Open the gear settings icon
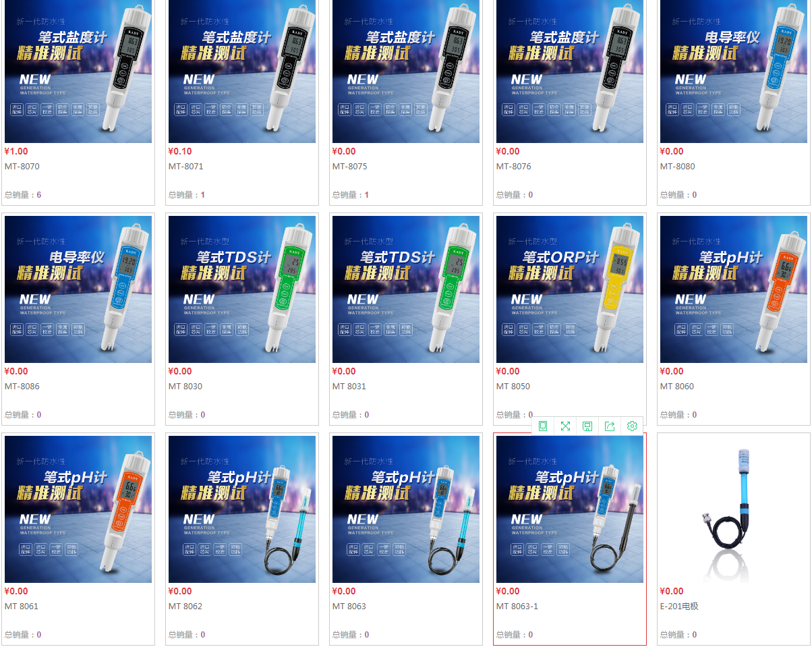 point(632,426)
